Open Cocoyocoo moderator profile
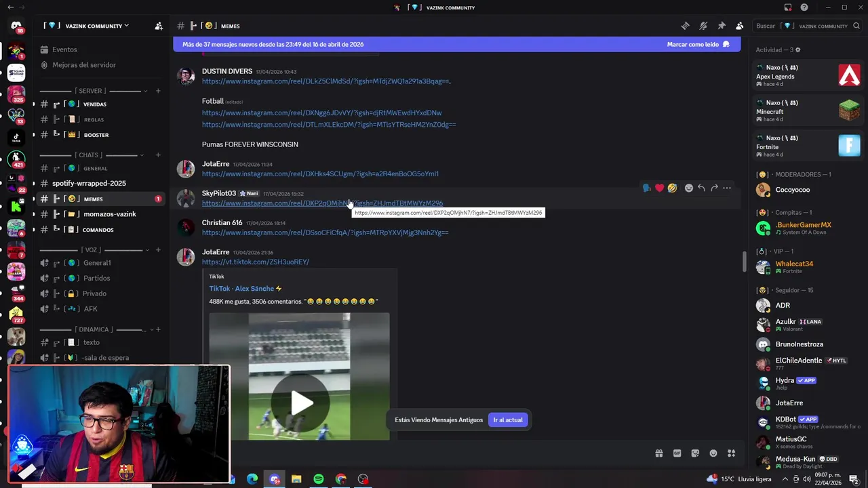Viewport: 868px width, 488px height. (x=808, y=190)
